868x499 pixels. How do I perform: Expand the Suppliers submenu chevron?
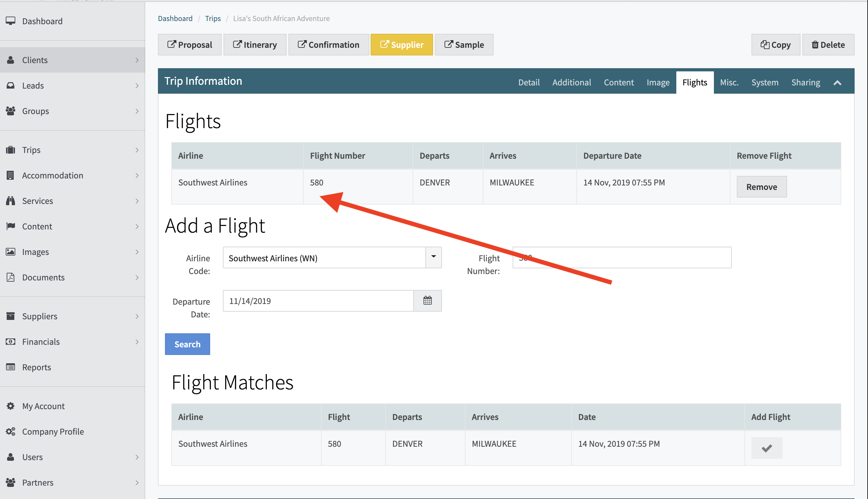137,316
